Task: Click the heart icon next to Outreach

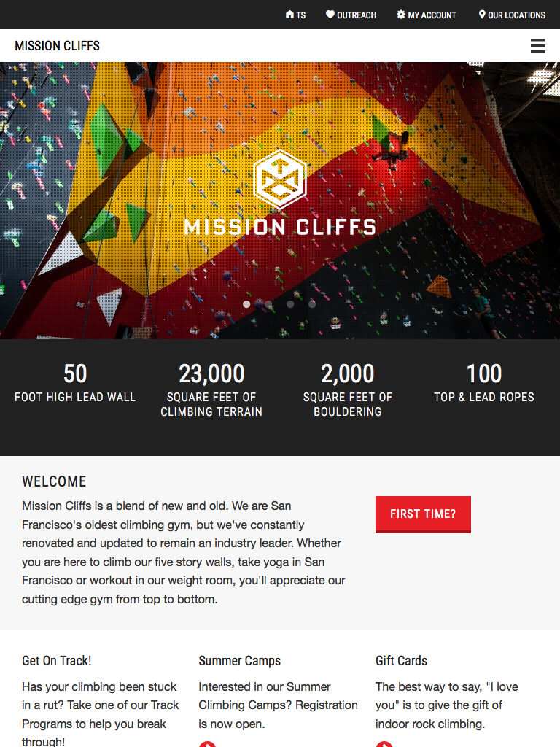Action: (x=330, y=15)
